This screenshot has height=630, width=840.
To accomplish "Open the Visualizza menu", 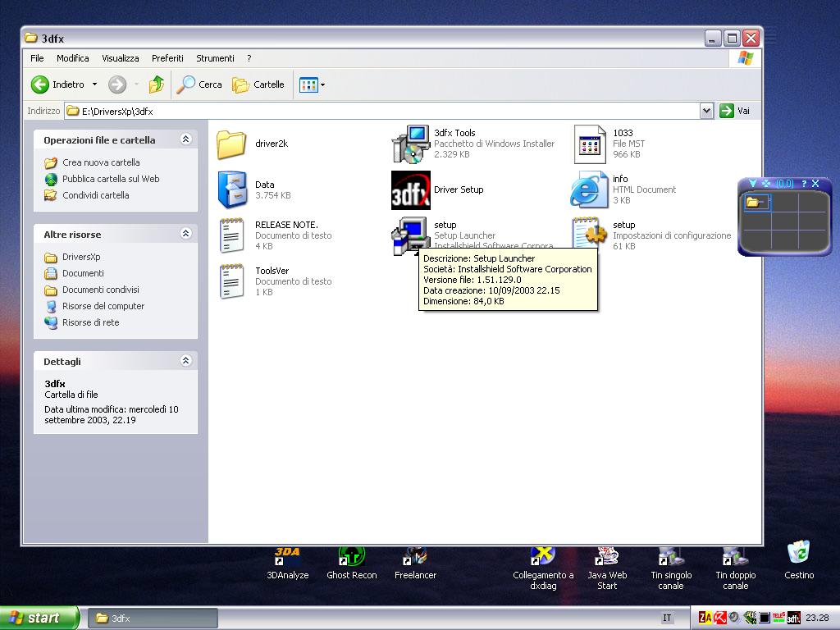I will pyautogui.click(x=120, y=58).
